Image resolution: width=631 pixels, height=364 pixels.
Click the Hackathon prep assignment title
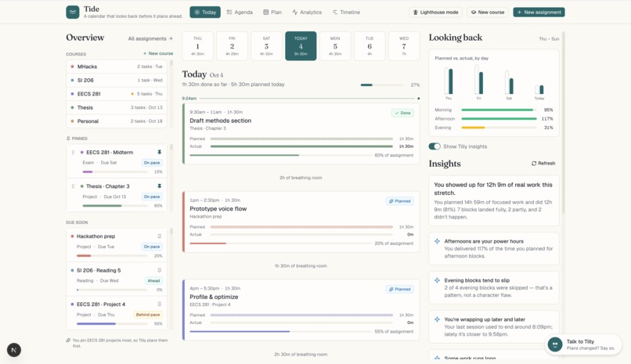click(x=96, y=236)
